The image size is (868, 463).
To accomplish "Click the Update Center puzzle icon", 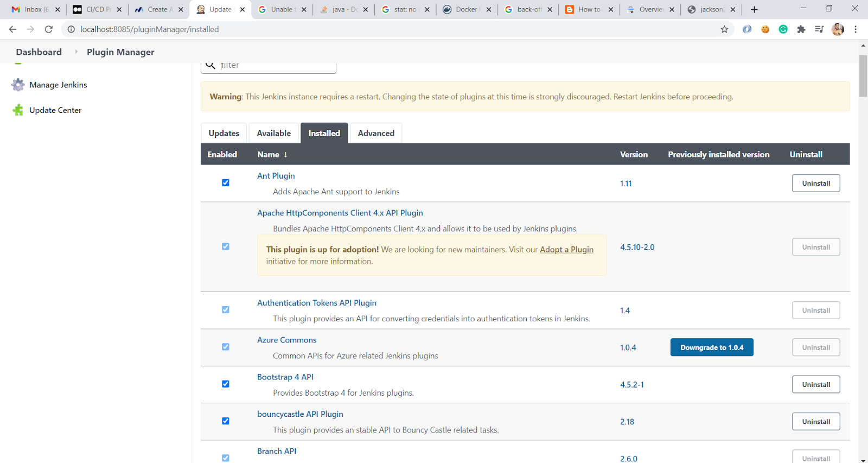I will (x=18, y=110).
